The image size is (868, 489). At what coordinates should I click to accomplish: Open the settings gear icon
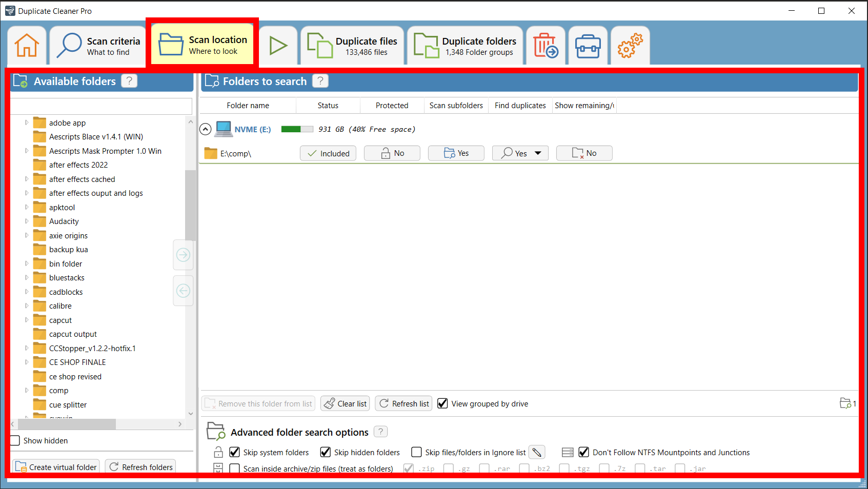[630, 45]
